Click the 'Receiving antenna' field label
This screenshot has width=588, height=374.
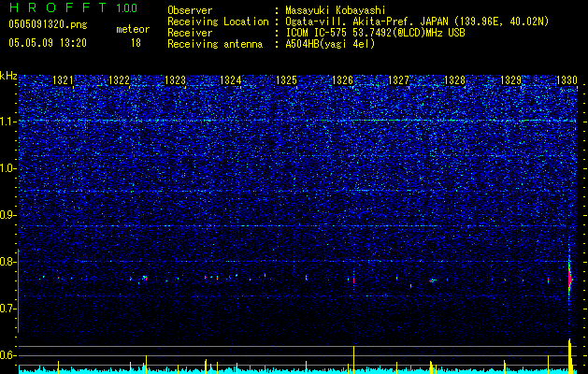(x=215, y=44)
